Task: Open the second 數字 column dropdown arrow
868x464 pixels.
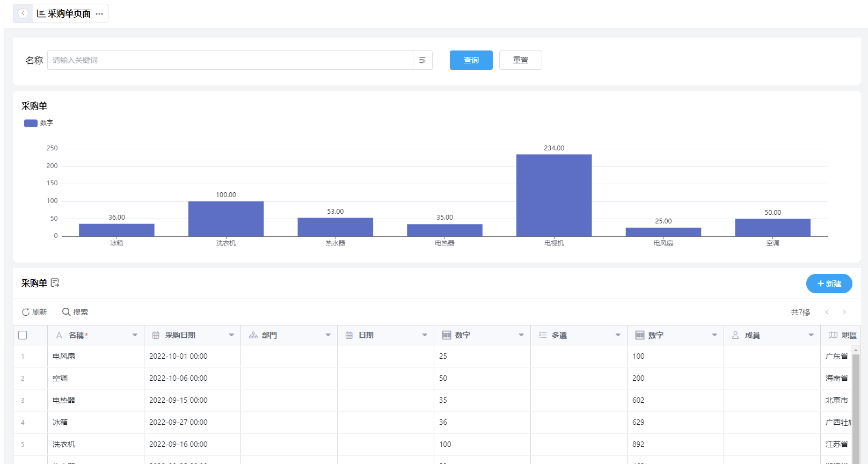Action: (x=714, y=335)
